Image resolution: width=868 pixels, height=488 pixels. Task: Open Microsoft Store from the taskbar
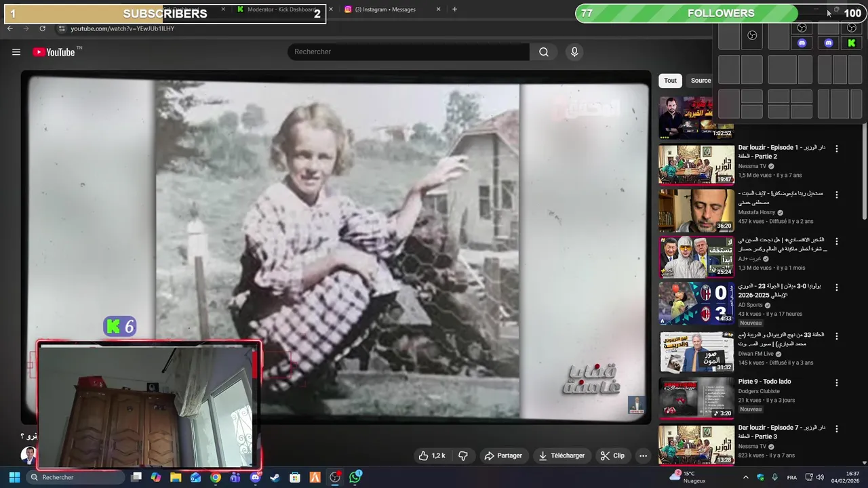(x=295, y=477)
